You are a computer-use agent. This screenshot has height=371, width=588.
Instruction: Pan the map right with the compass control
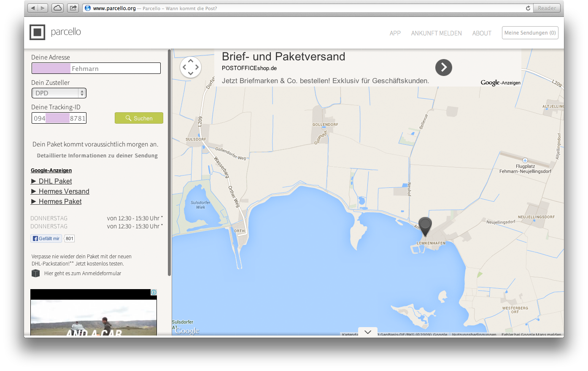click(x=197, y=67)
